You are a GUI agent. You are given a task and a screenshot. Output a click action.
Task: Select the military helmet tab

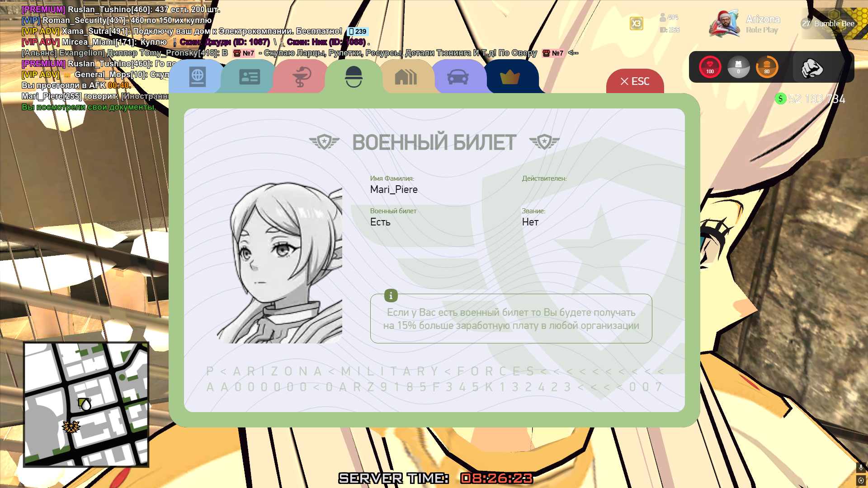coord(354,77)
